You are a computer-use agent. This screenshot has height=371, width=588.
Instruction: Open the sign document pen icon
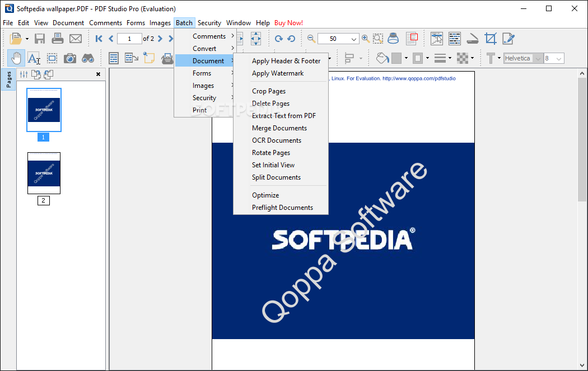(x=508, y=39)
